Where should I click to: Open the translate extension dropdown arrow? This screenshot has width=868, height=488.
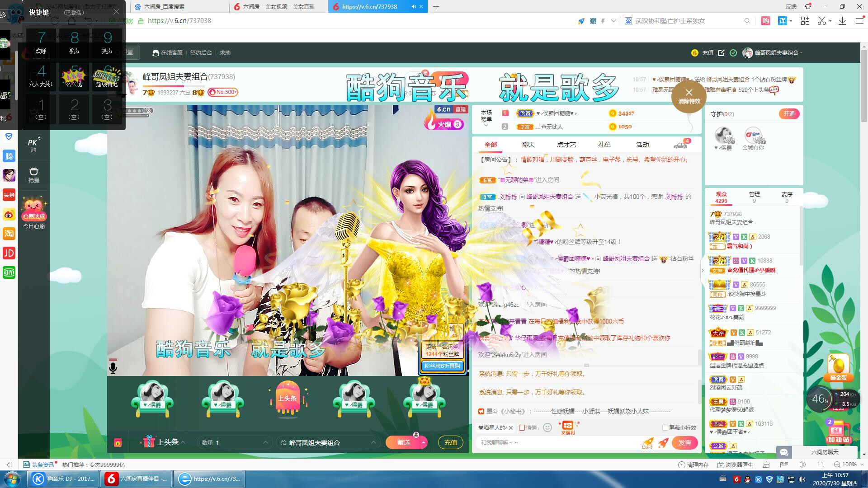[x=791, y=21]
